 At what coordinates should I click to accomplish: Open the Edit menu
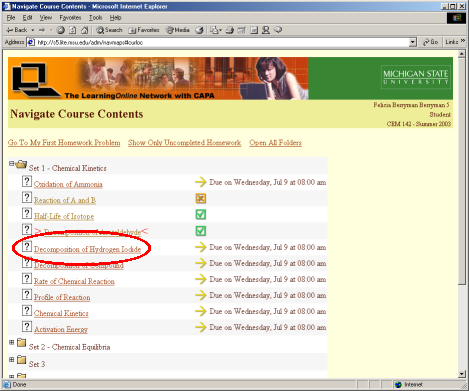(27, 18)
